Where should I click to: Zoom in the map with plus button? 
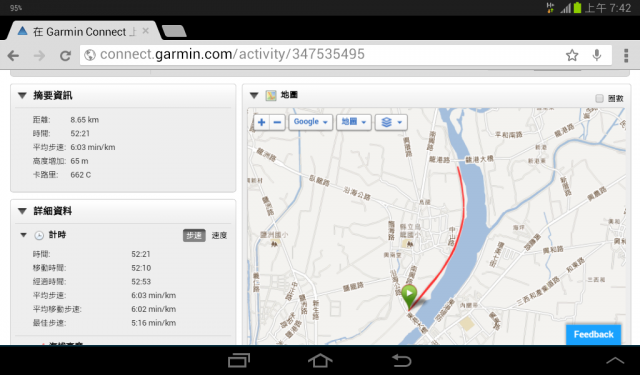(262, 122)
